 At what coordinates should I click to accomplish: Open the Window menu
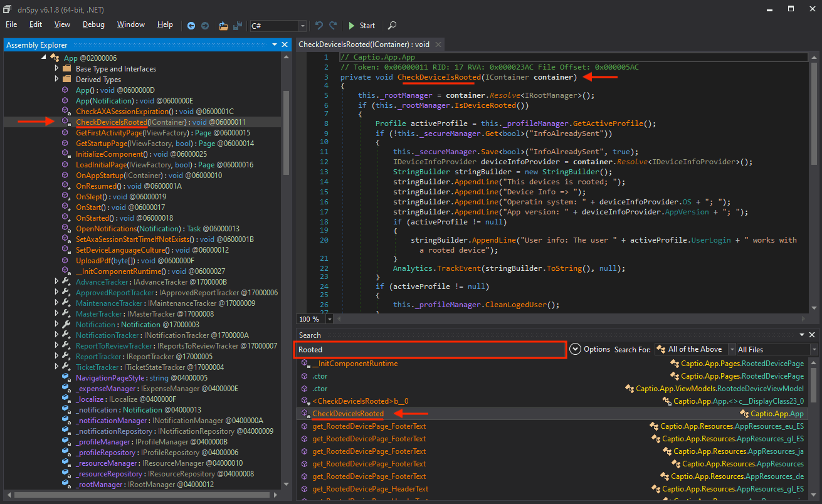coord(131,24)
